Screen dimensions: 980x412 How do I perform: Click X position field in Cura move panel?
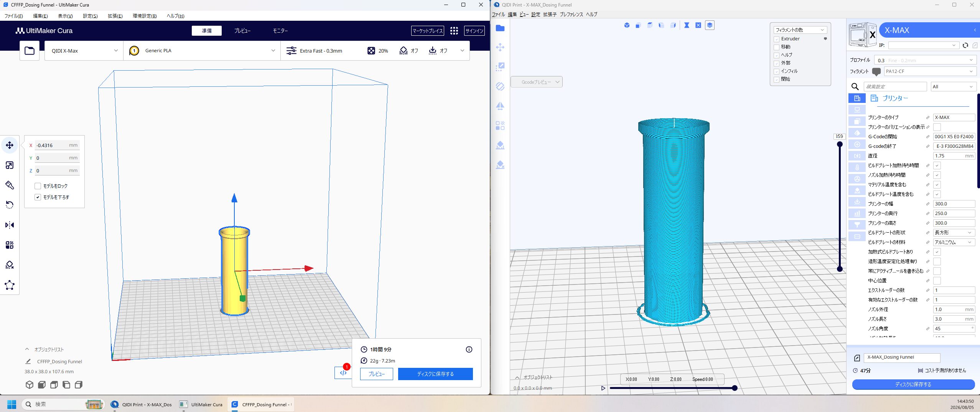click(x=57, y=145)
